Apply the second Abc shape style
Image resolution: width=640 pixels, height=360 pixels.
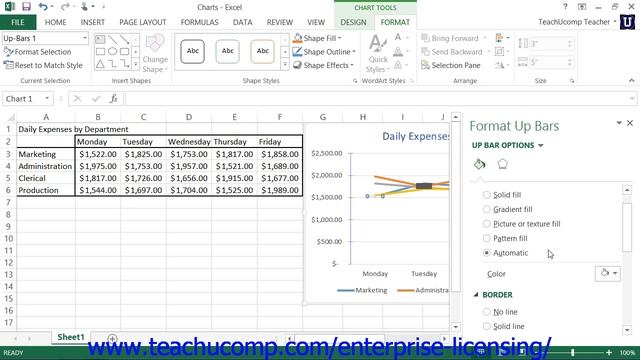coord(227,51)
